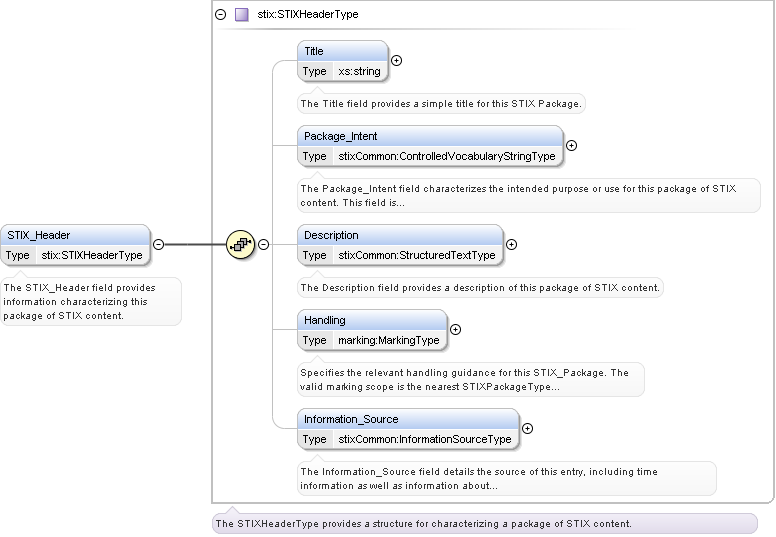Expand the Title element
Image resolution: width=776 pixels, height=537 pixels.
click(x=396, y=60)
